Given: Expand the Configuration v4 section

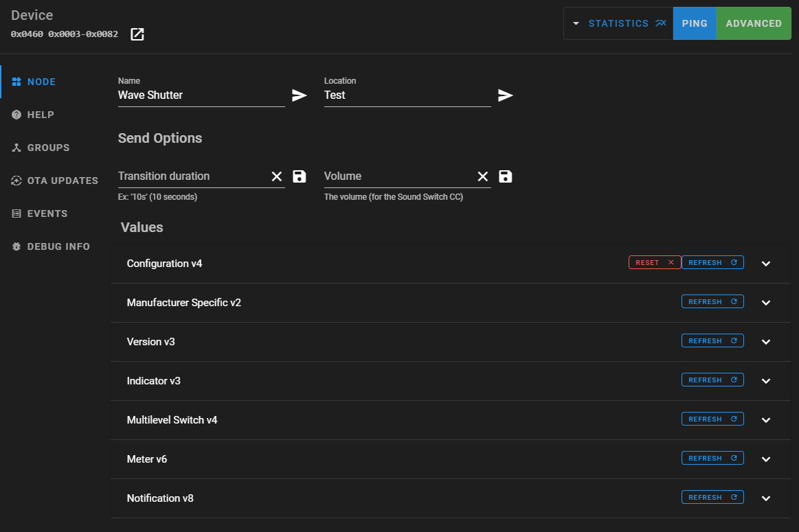Looking at the screenshot, I should tap(766, 264).
